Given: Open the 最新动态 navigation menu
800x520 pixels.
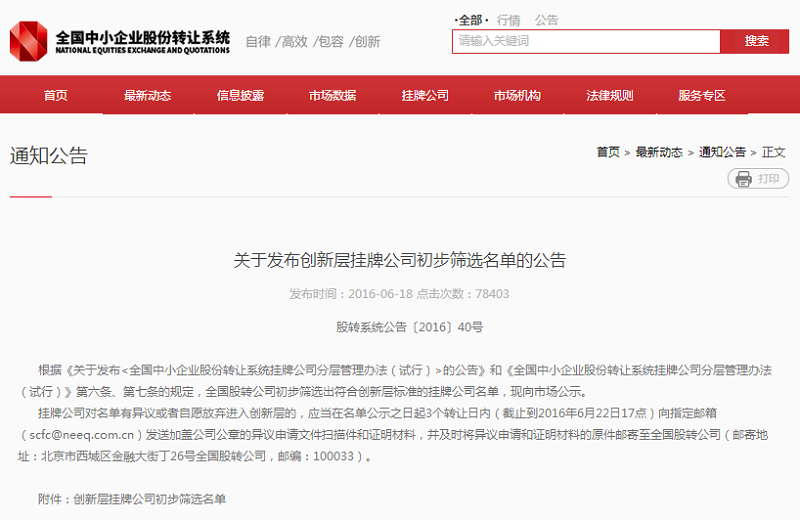Looking at the screenshot, I should (x=147, y=96).
